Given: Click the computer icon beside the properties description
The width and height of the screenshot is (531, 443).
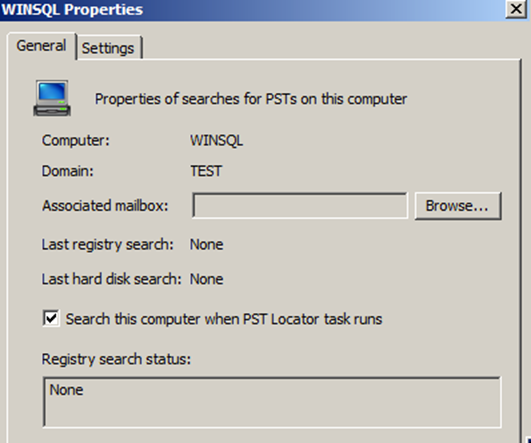Looking at the screenshot, I should tap(52, 98).
